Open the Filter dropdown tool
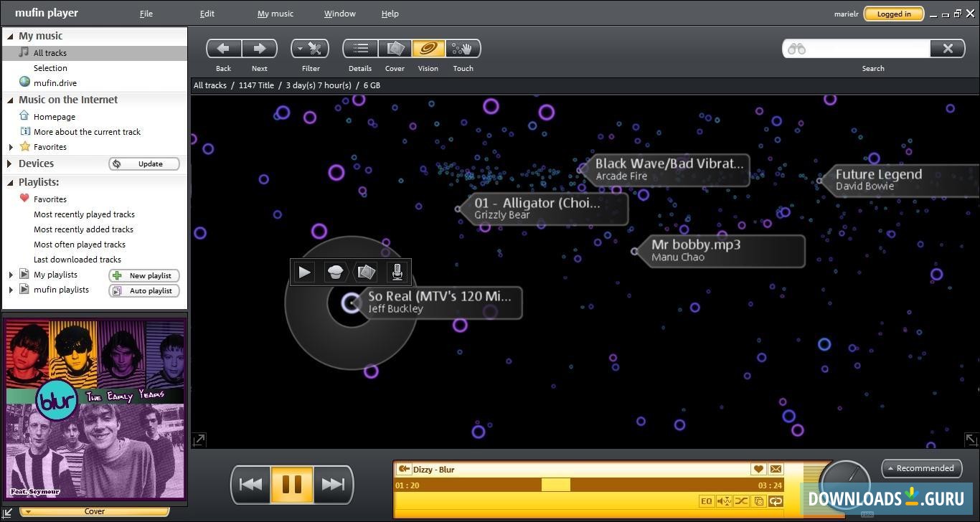This screenshot has width=980, height=522. pyautogui.click(x=310, y=49)
